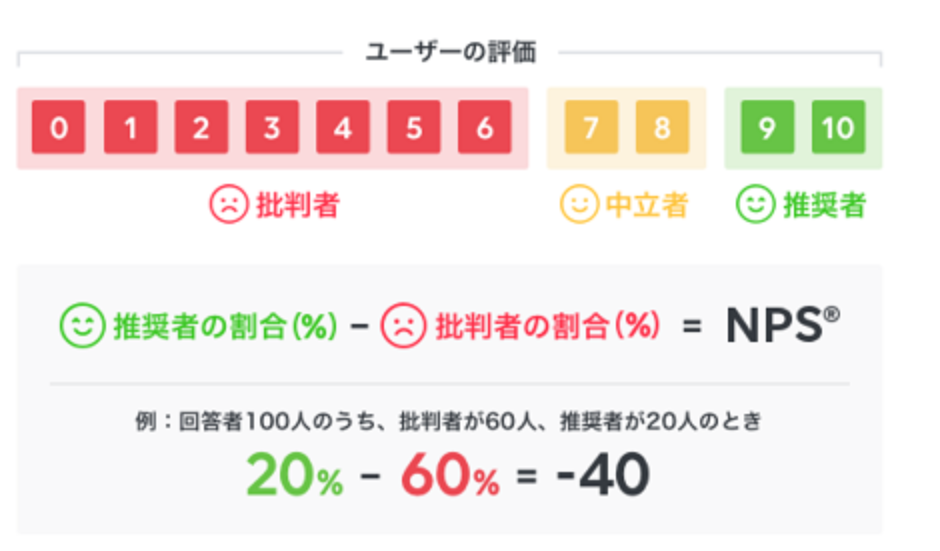Pick the green score 9 box

click(x=767, y=127)
